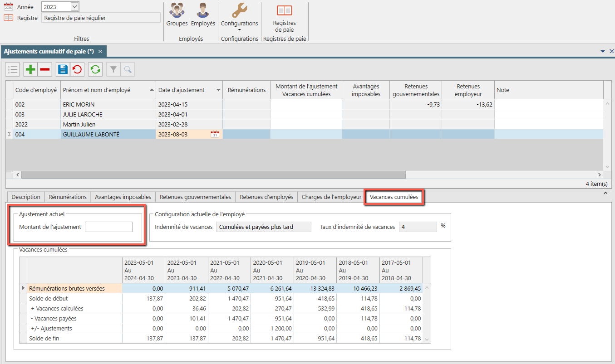Click the Note column header
Image resolution: width=615 pixels, height=364 pixels.
tap(549, 90)
